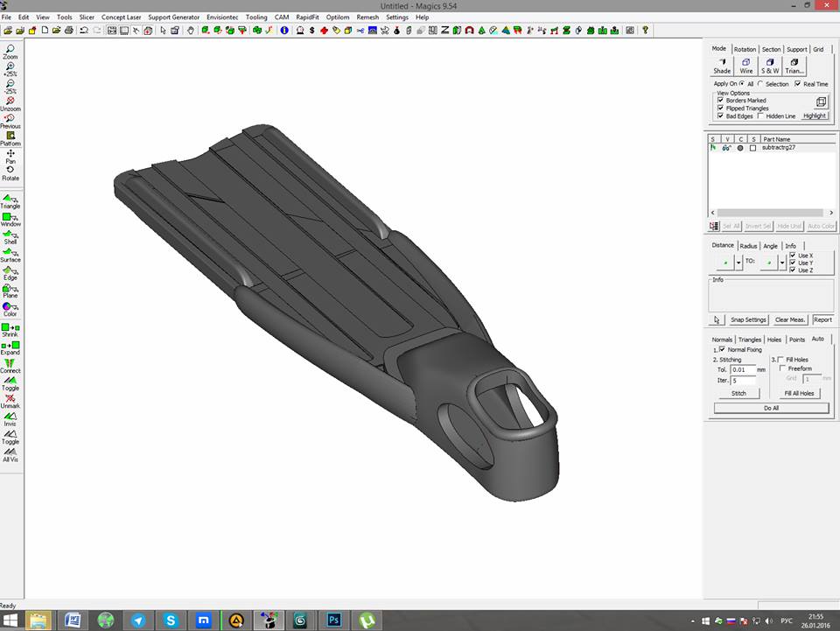Open Photoshop from the taskbar
This screenshot has height=631, width=840.
tap(333, 620)
